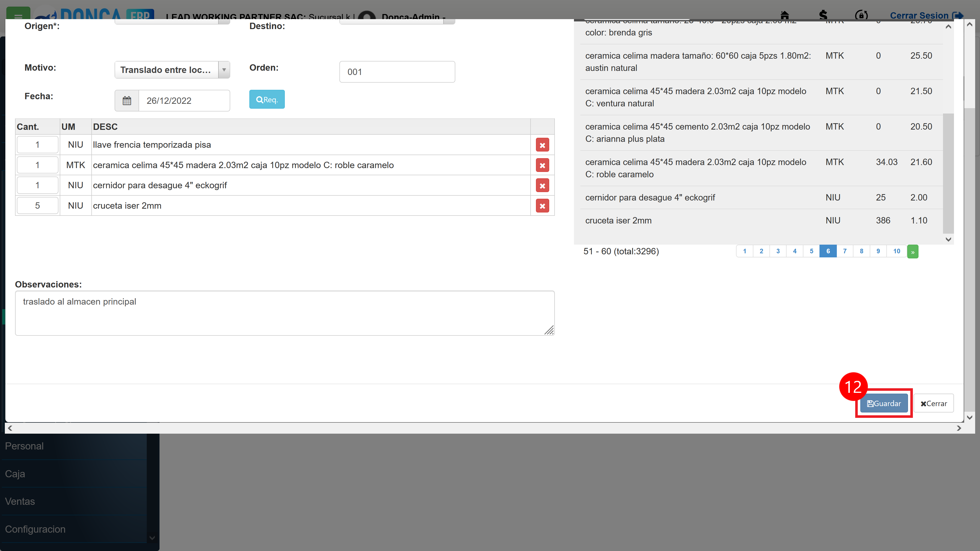Click the Cerrar button in the dialog

click(934, 404)
